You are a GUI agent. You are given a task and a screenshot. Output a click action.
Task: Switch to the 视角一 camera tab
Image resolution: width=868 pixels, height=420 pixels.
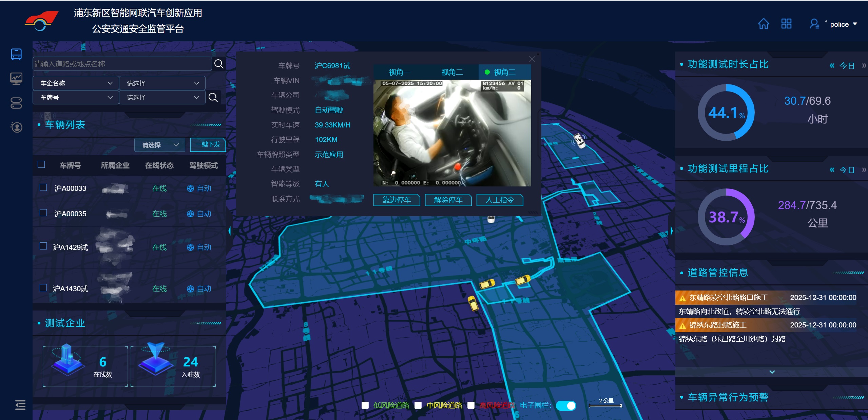click(x=400, y=72)
